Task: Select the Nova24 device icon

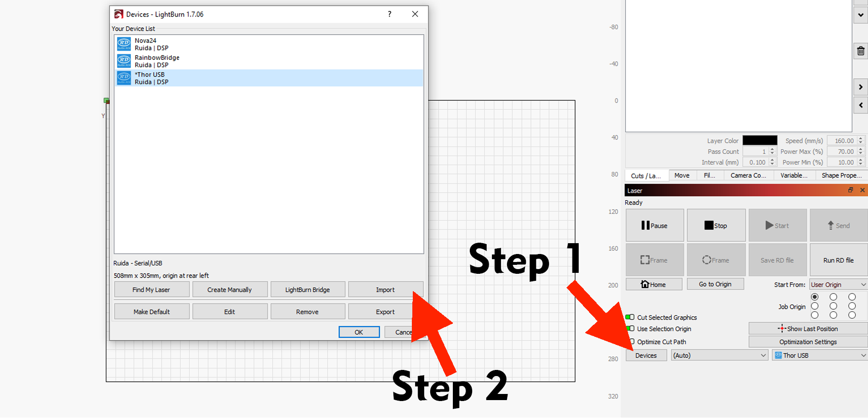Action: [x=124, y=44]
